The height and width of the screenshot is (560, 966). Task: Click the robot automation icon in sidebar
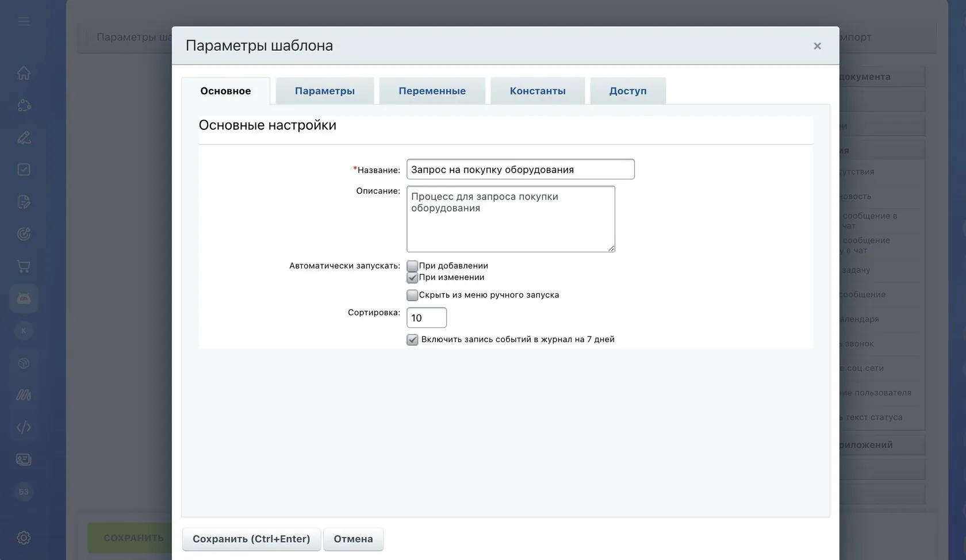[24, 298]
